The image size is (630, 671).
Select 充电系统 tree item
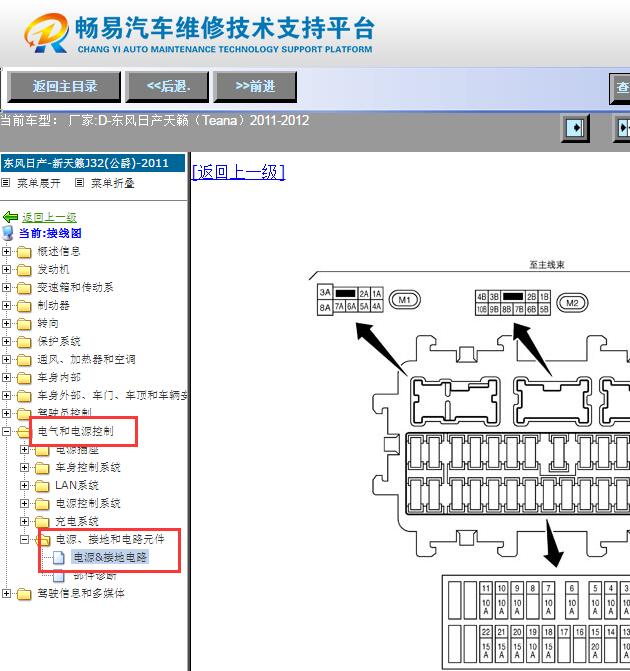coord(77,521)
